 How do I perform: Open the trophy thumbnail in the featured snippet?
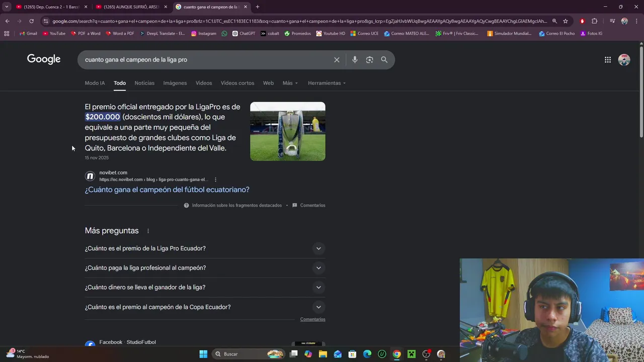pyautogui.click(x=288, y=131)
